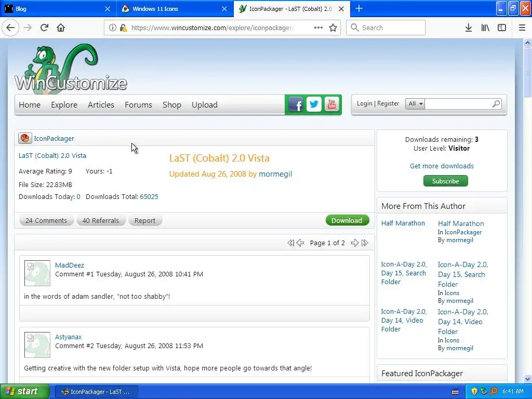The image size is (532, 399).
Task: Open the larger Half Marathon title link
Action: [461, 223]
